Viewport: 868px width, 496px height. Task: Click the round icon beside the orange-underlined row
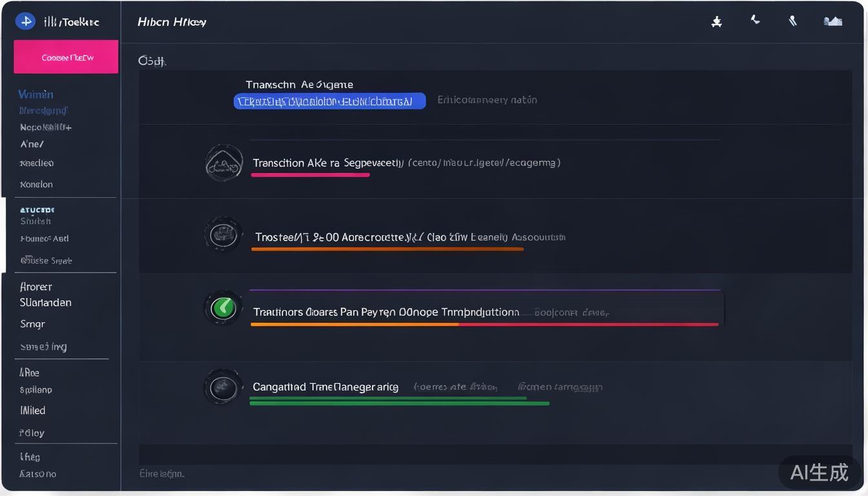223,234
